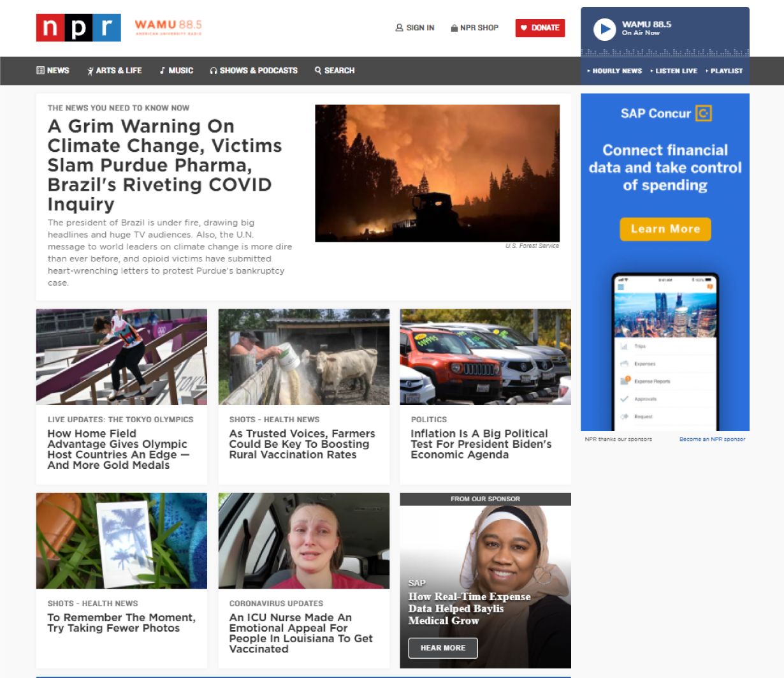This screenshot has width=784, height=678.
Task: Click the heart icon on Donate
Action: [524, 28]
